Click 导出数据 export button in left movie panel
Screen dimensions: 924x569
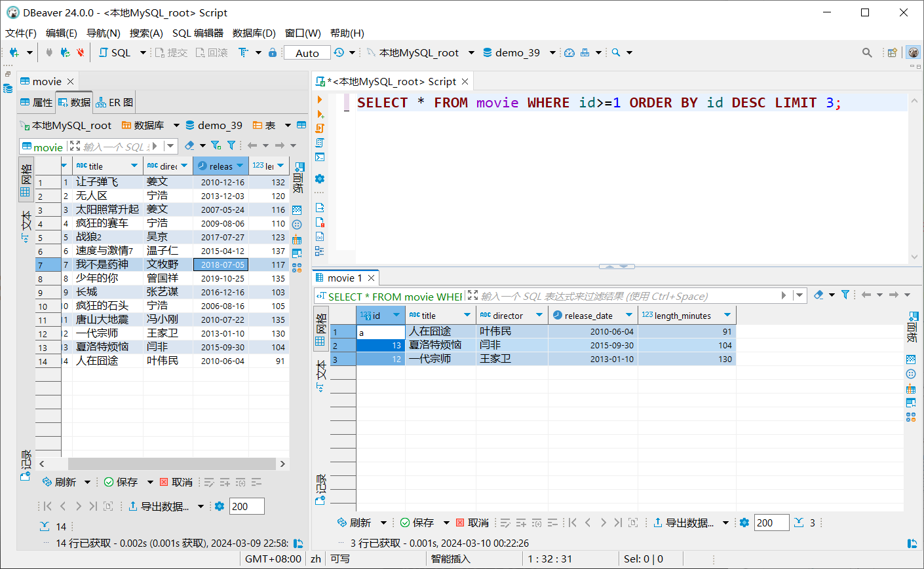159,506
